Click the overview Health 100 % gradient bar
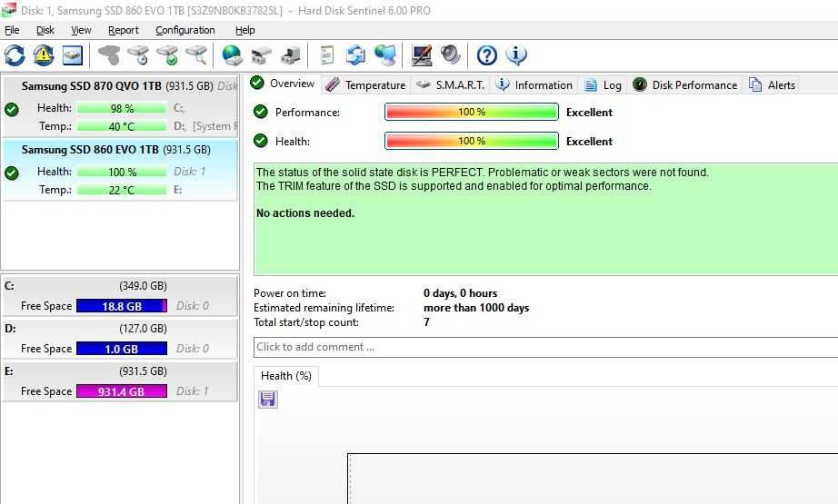Viewport: 838px width, 504px height. click(x=472, y=141)
